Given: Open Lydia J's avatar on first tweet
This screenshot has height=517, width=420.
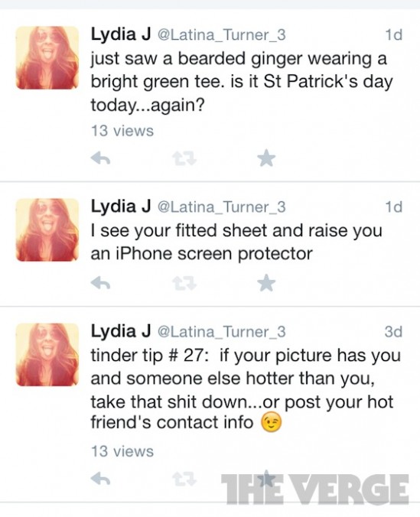Looking at the screenshot, I should (47, 57).
